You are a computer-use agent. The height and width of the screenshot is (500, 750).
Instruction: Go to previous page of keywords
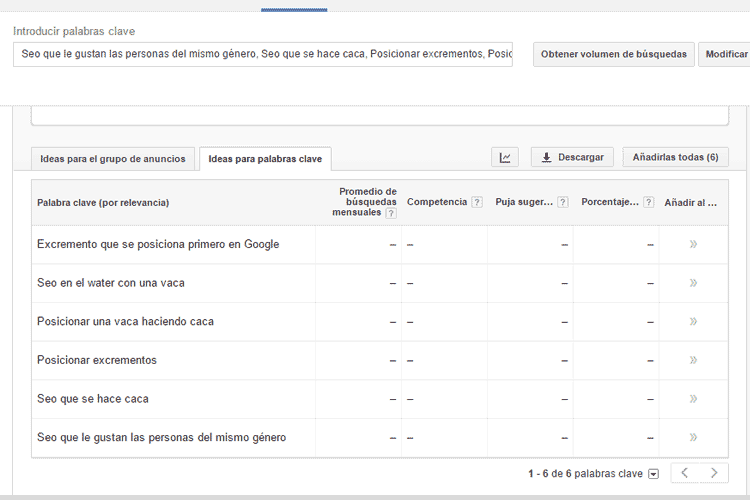click(684, 473)
